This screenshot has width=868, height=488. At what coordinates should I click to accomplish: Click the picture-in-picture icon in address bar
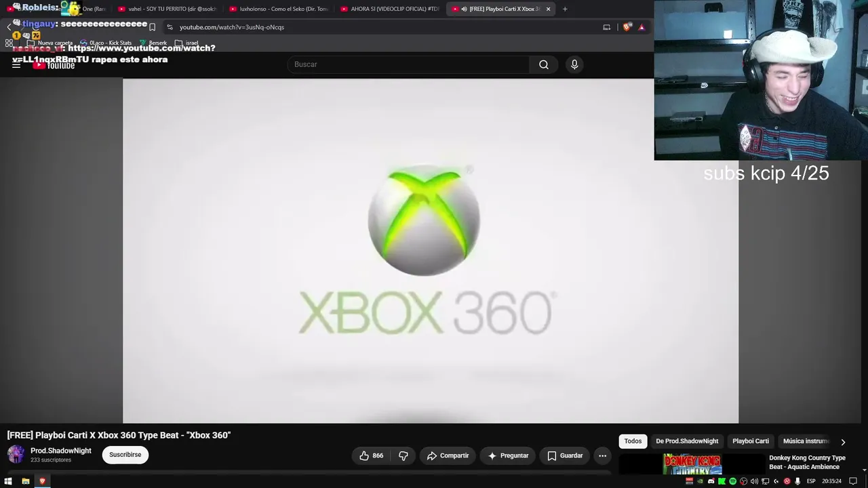(607, 27)
